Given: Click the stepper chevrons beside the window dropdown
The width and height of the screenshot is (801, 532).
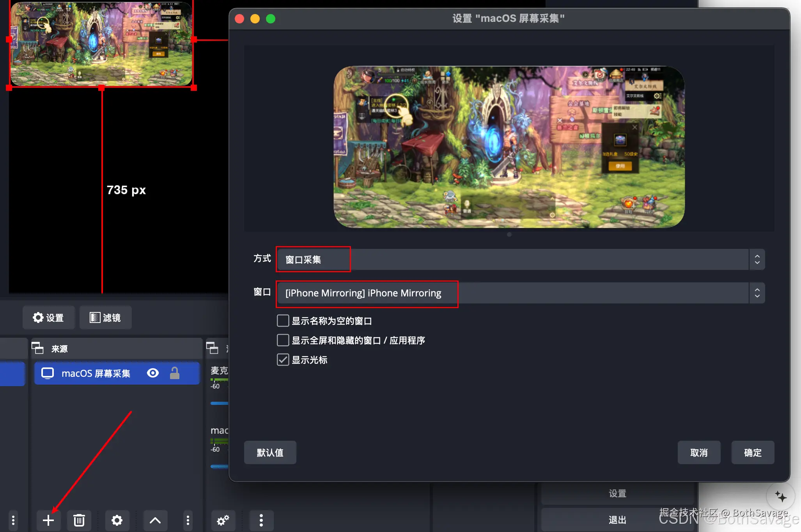Looking at the screenshot, I should 757,293.
